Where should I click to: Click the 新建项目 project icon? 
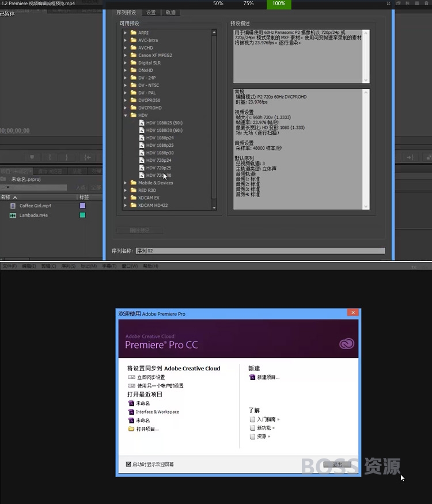tap(252, 377)
